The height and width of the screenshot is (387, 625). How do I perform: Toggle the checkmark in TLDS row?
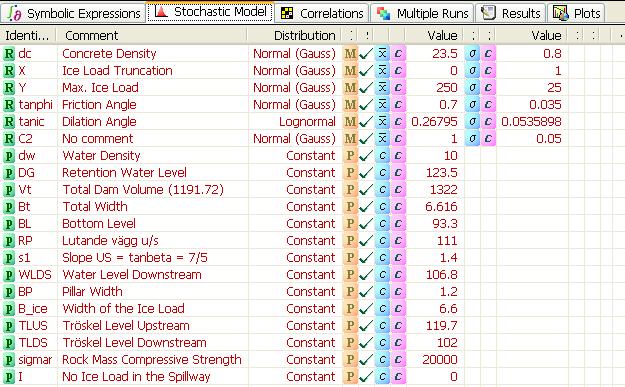coord(366,343)
